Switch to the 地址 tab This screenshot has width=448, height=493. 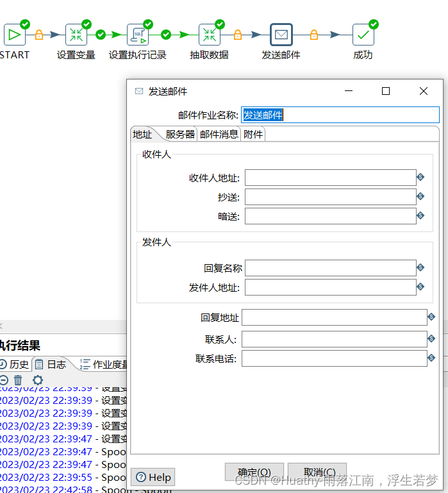click(x=142, y=135)
